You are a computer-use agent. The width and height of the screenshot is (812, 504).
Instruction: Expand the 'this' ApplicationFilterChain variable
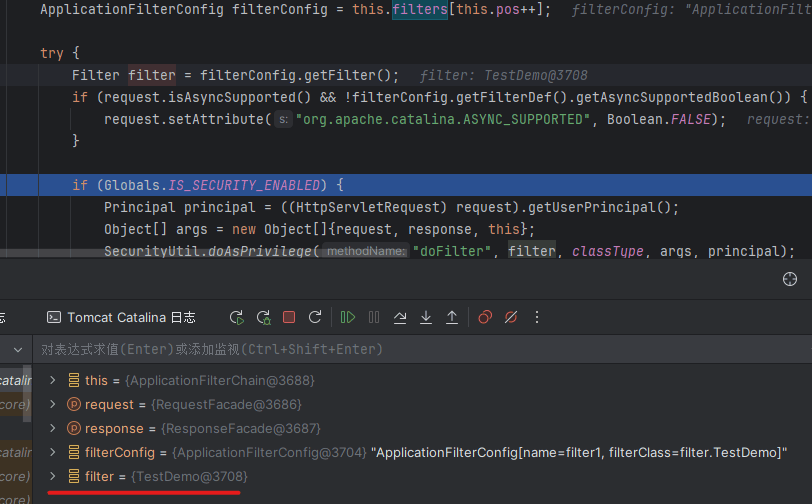53,380
